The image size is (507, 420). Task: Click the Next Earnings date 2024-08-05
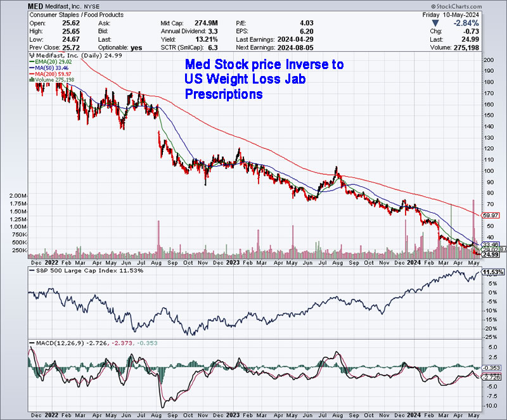pos(295,48)
